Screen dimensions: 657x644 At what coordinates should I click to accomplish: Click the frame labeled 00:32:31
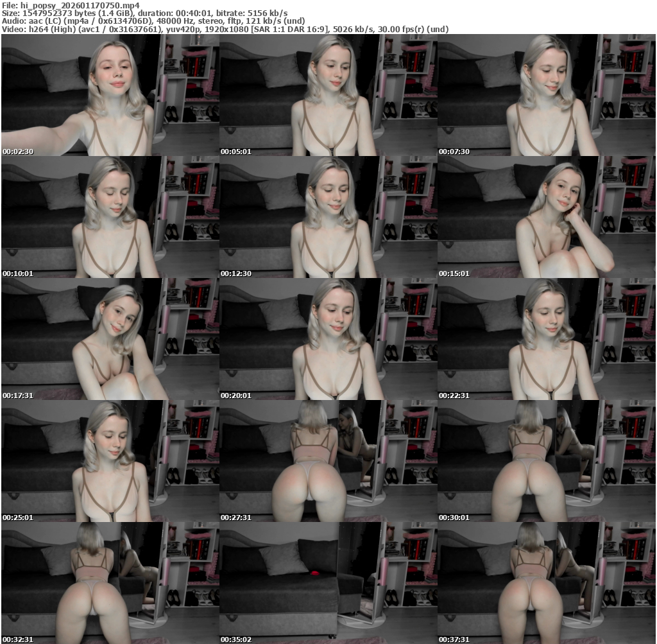point(110,583)
